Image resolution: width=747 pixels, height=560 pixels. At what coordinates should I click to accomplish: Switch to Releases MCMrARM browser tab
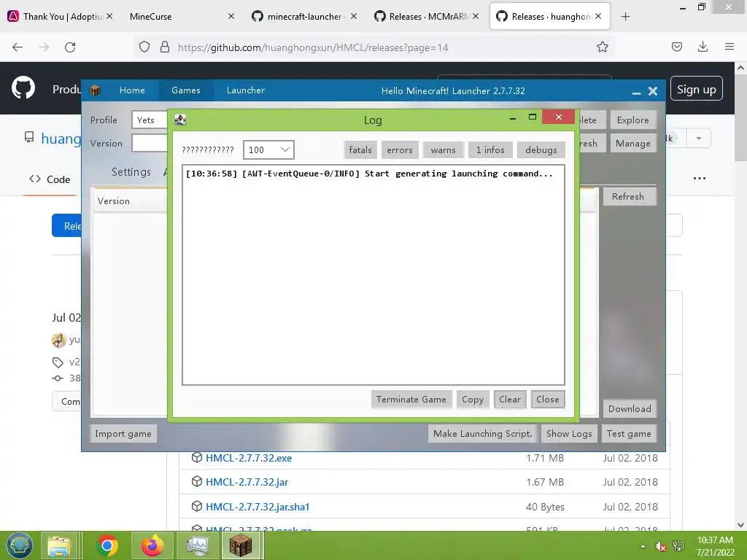click(427, 17)
